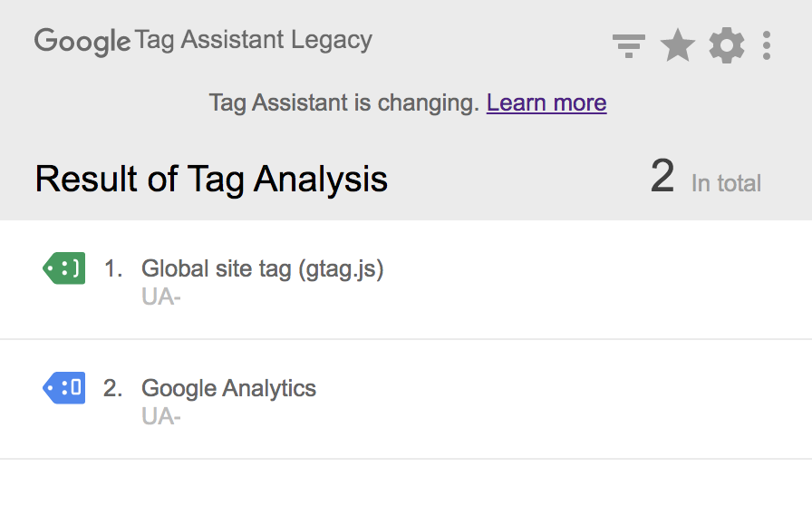Open the three-dot more options menu

pyautogui.click(x=767, y=45)
